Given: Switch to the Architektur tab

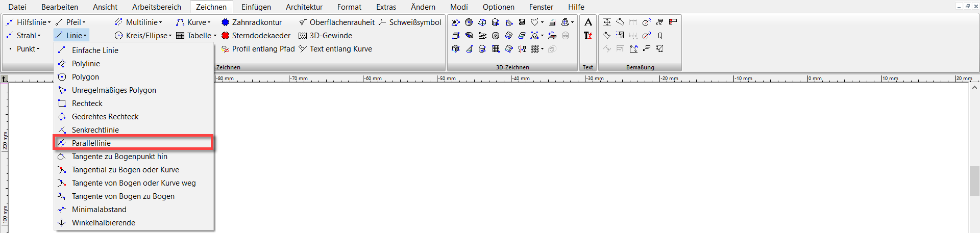Looking at the screenshot, I should click(304, 7).
